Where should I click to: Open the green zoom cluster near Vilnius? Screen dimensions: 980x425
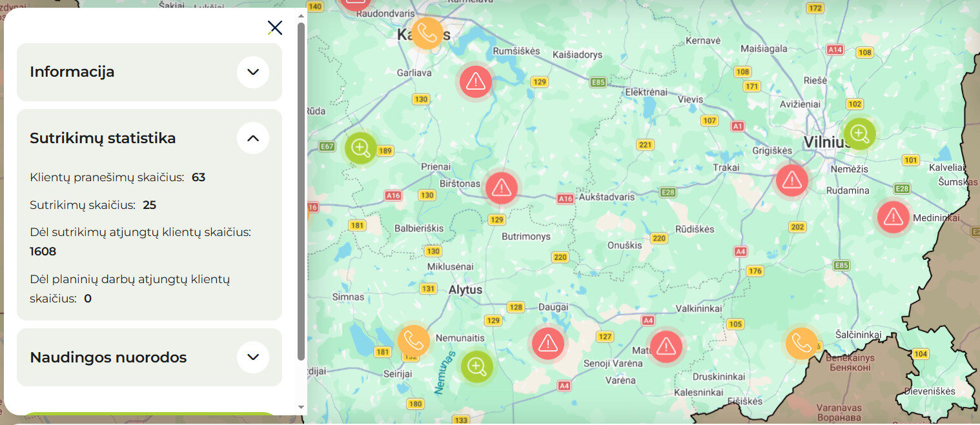click(859, 134)
